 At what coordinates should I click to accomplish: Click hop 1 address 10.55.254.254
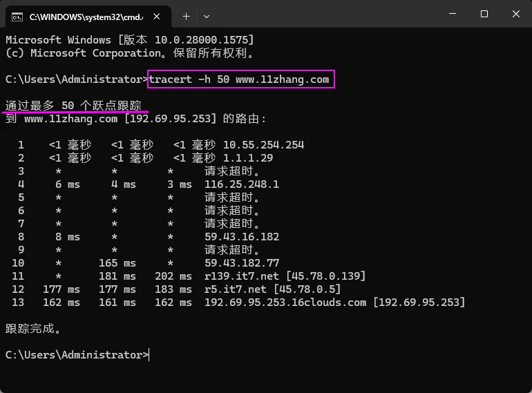pyautogui.click(x=264, y=145)
